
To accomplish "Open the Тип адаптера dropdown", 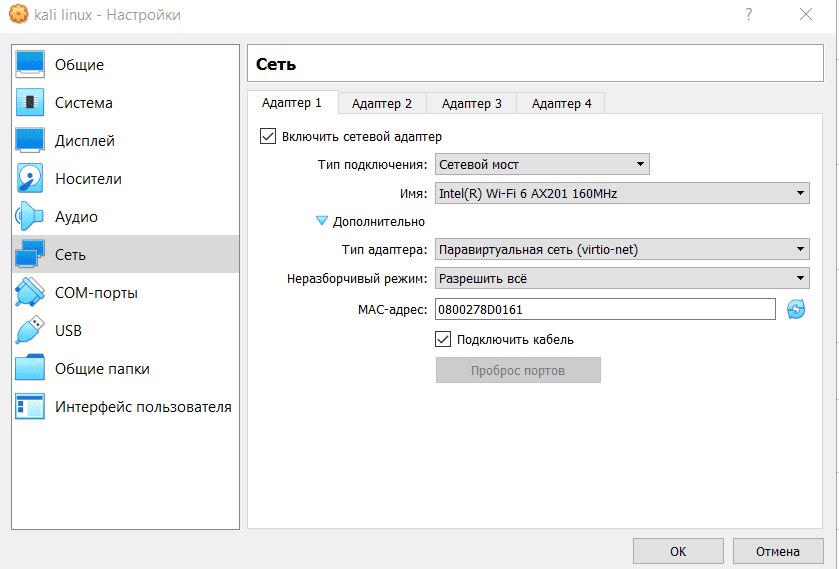I will (x=621, y=250).
